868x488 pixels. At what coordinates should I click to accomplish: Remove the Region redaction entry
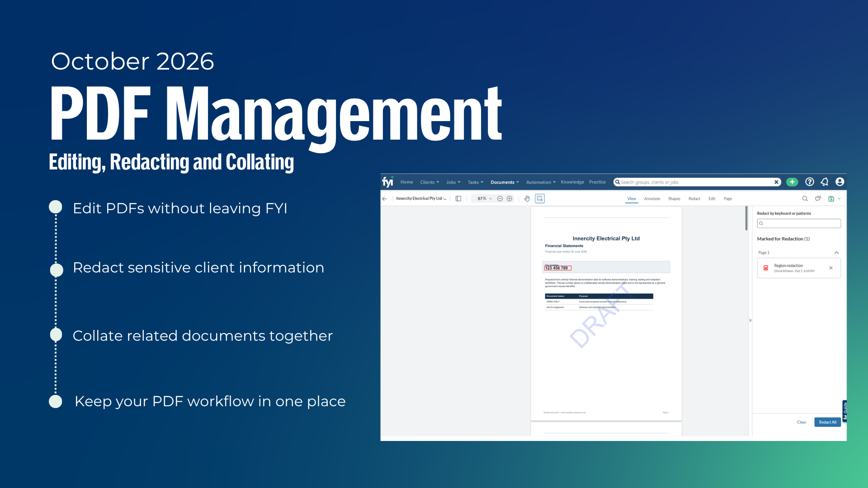tap(831, 268)
